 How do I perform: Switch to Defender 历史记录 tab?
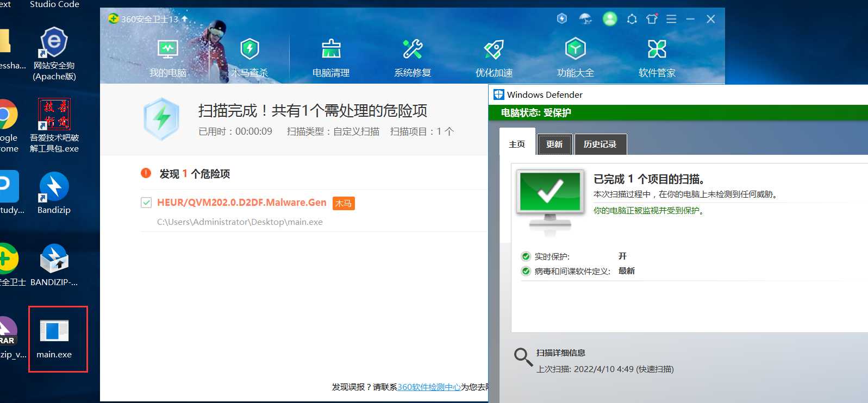click(x=600, y=144)
